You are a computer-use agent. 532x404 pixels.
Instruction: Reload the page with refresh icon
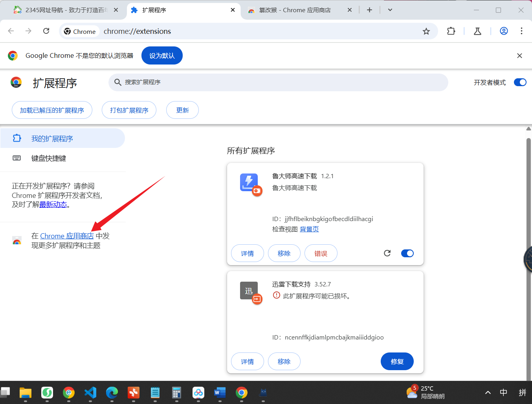coord(46,31)
